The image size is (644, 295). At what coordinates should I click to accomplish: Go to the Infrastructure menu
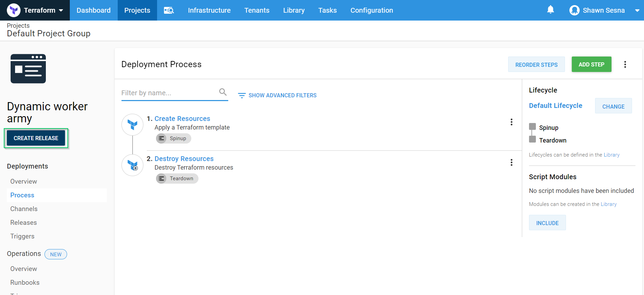click(209, 10)
